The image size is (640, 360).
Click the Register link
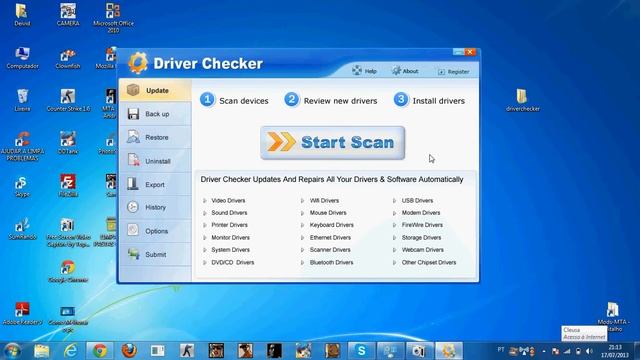[453, 71]
